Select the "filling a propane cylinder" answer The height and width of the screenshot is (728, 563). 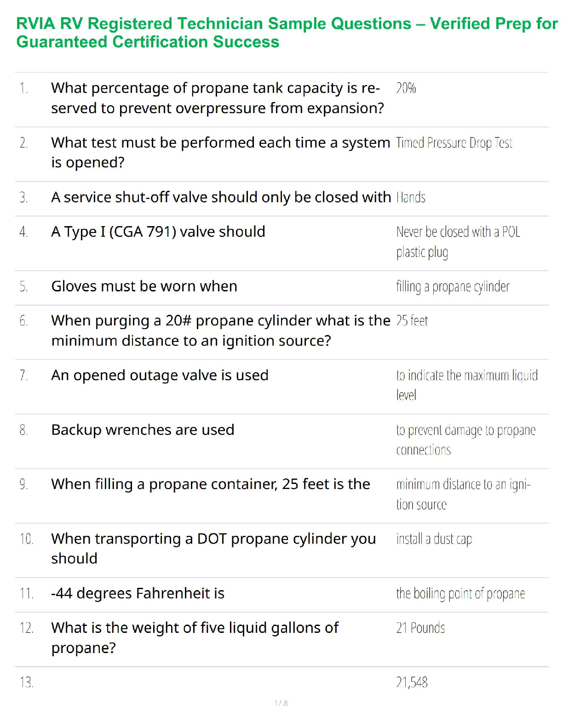(453, 287)
